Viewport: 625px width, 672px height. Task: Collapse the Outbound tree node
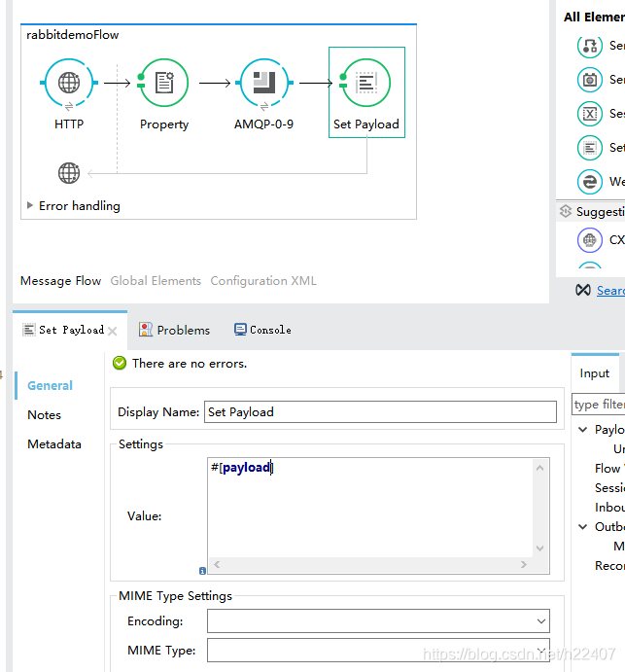[582, 527]
